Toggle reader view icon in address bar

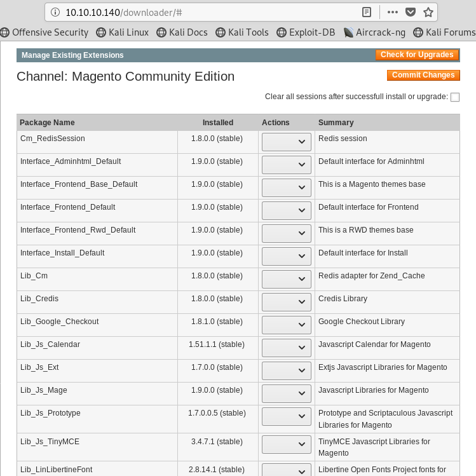pyautogui.click(x=367, y=12)
